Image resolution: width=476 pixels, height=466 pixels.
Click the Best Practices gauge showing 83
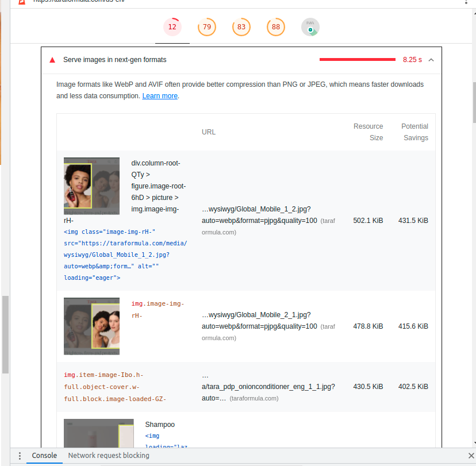pos(241,26)
